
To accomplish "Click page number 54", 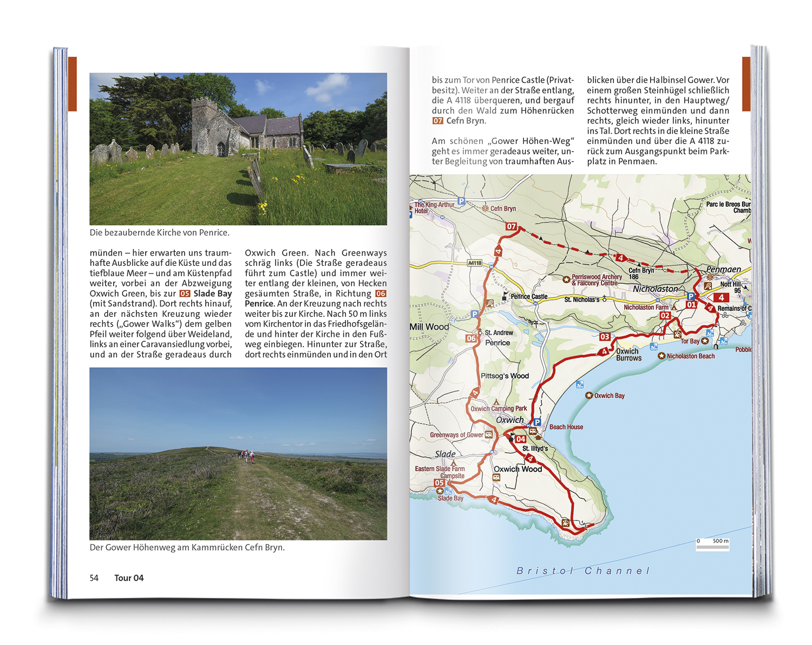I will (94, 578).
